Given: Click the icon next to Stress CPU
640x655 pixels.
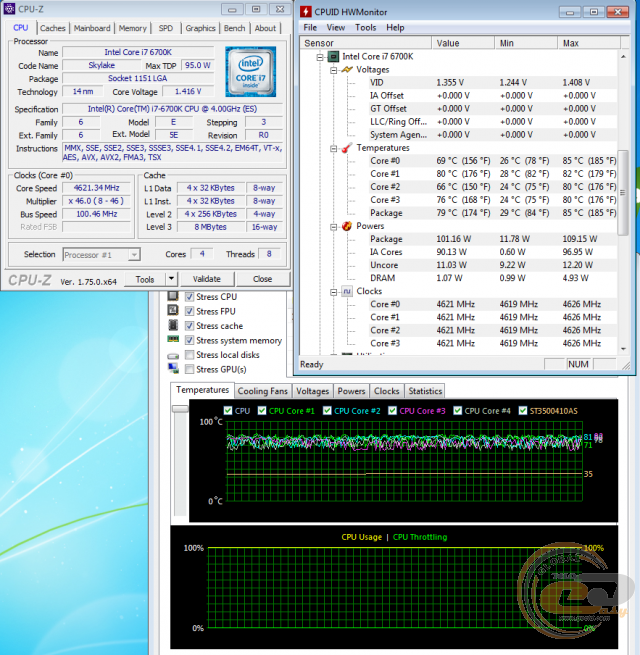Looking at the screenshot, I should pos(173,296).
